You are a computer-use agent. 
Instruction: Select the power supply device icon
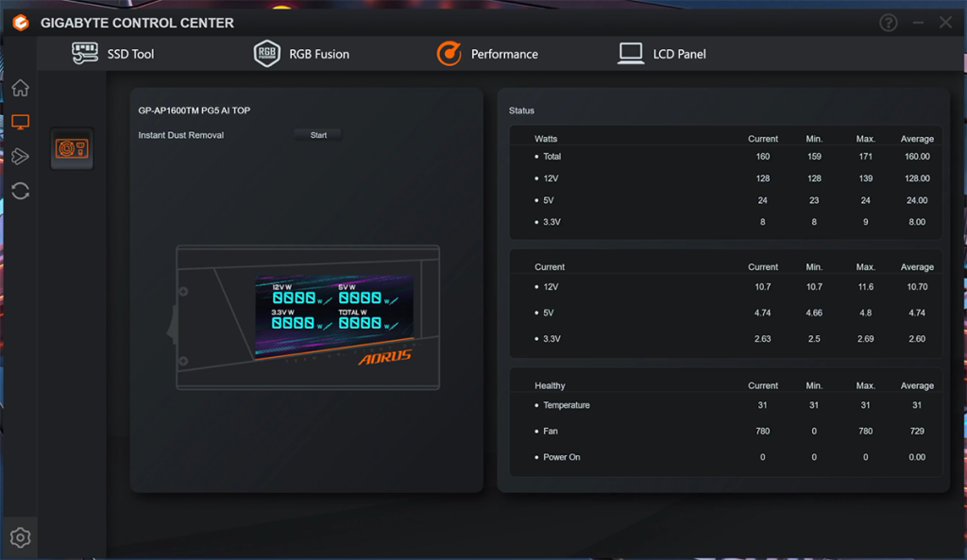pos(72,148)
